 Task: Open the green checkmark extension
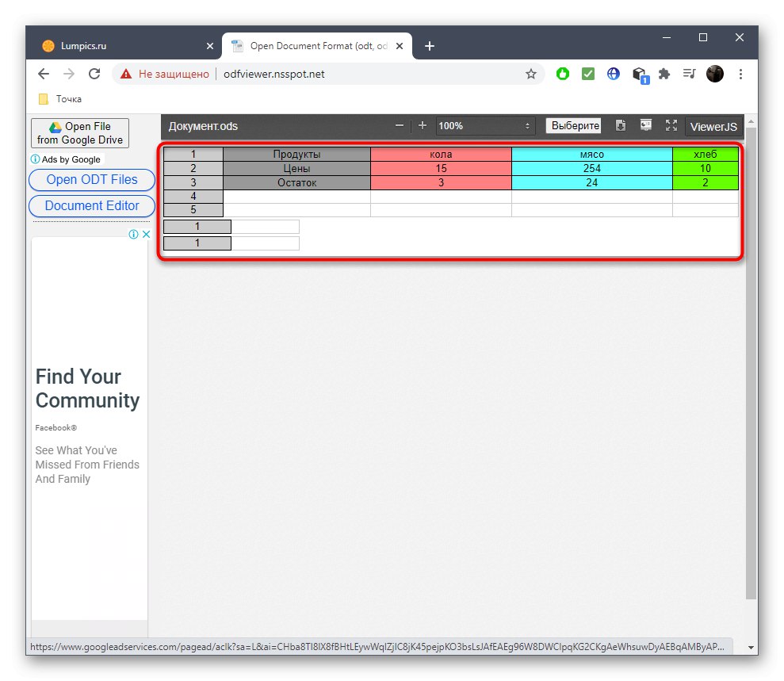[588, 74]
